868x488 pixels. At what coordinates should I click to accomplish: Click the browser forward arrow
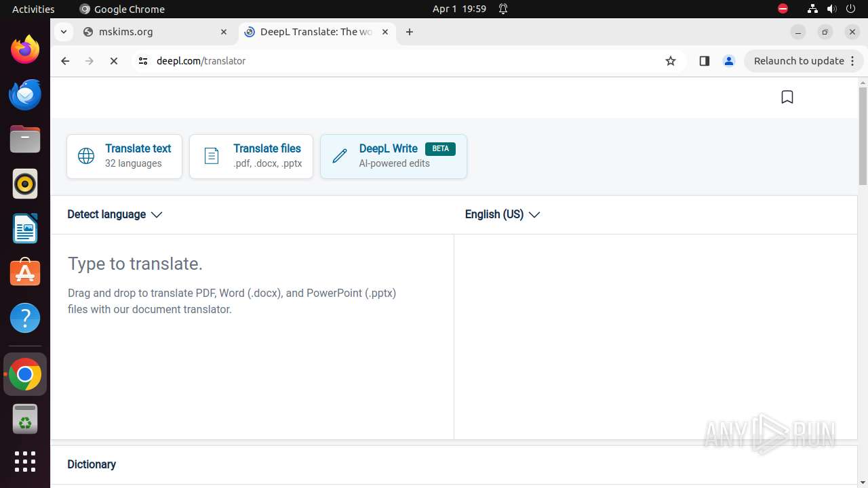(x=90, y=61)
